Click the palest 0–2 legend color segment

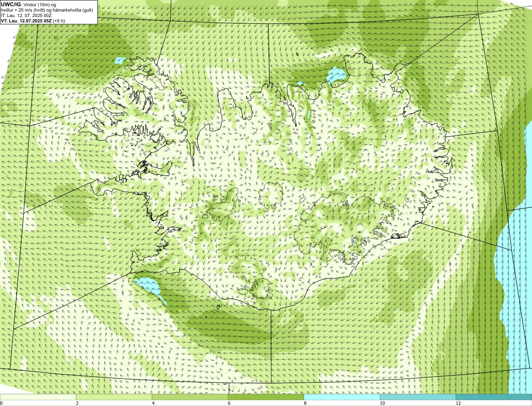tap(38, 397)
